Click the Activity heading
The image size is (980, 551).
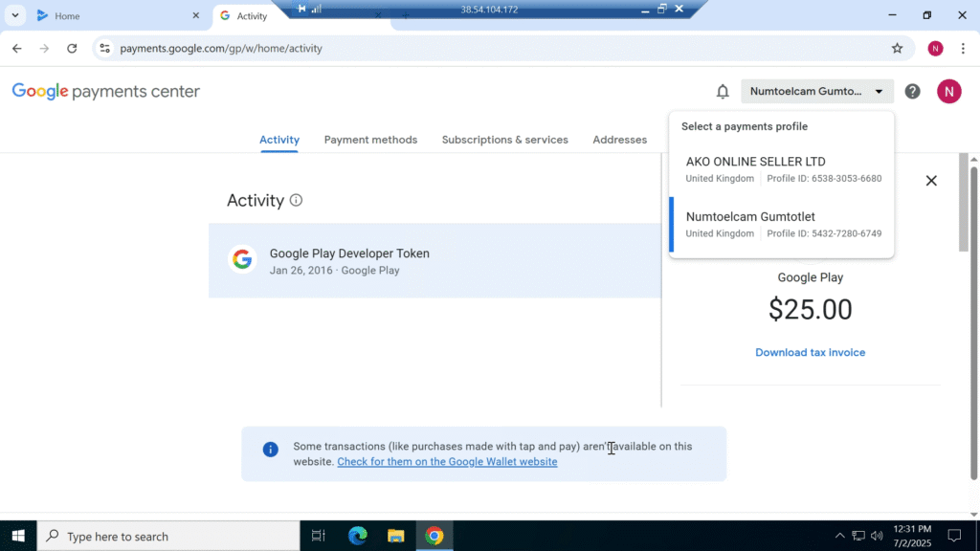click(x=255, y=201)
